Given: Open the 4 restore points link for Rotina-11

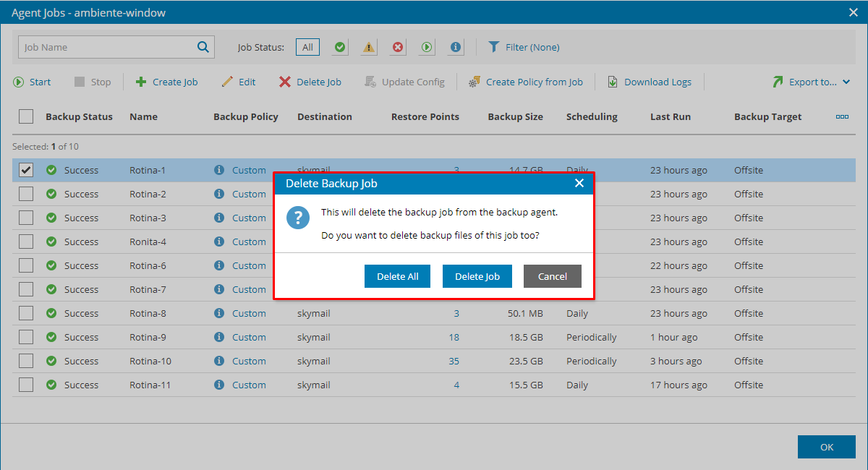Looking at the screenshot, I should tap(456, 385).
